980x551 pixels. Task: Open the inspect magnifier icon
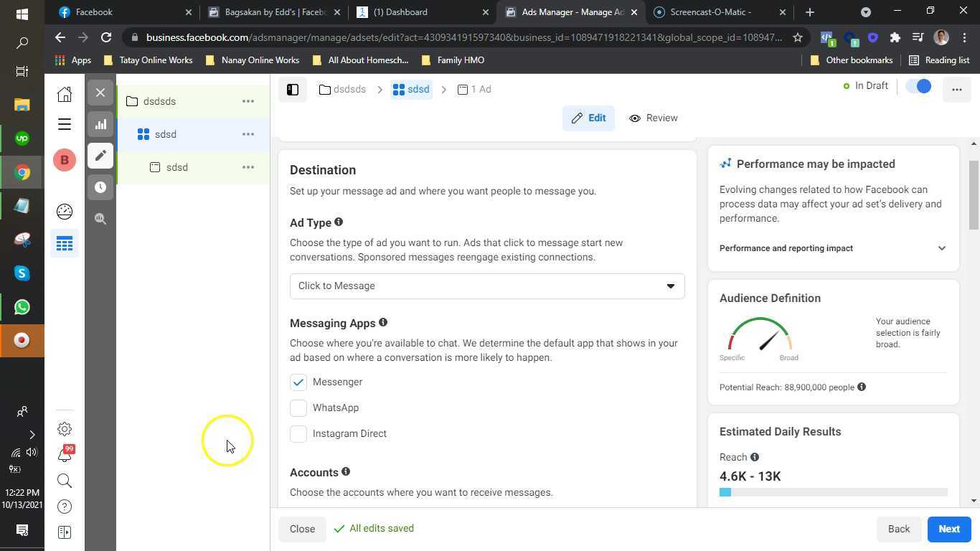(100, 219)
